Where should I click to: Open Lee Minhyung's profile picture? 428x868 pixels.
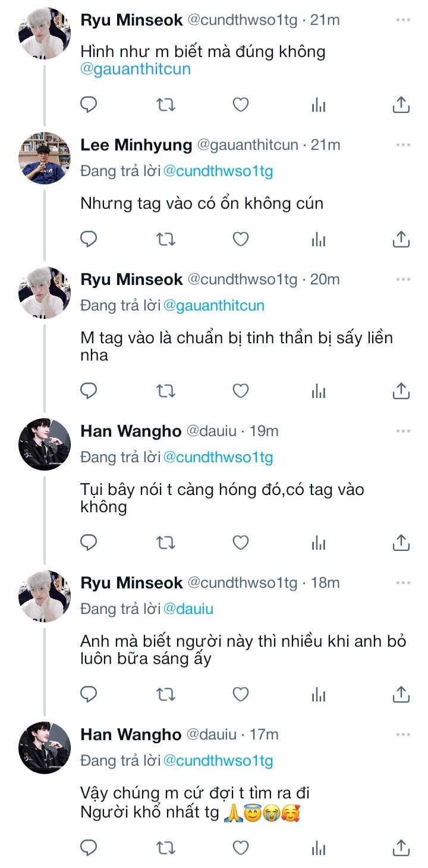tap(45, 158)
